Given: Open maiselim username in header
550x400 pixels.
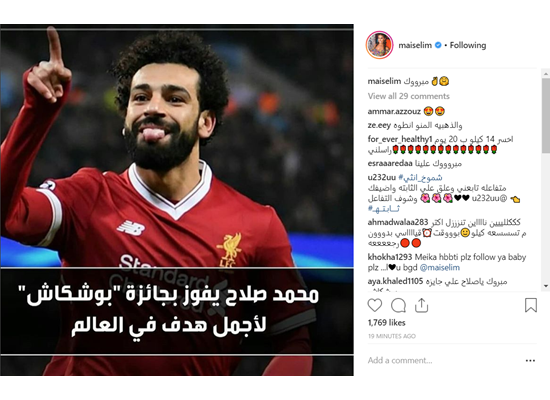Looking at the screenshot, I should 415,45.
